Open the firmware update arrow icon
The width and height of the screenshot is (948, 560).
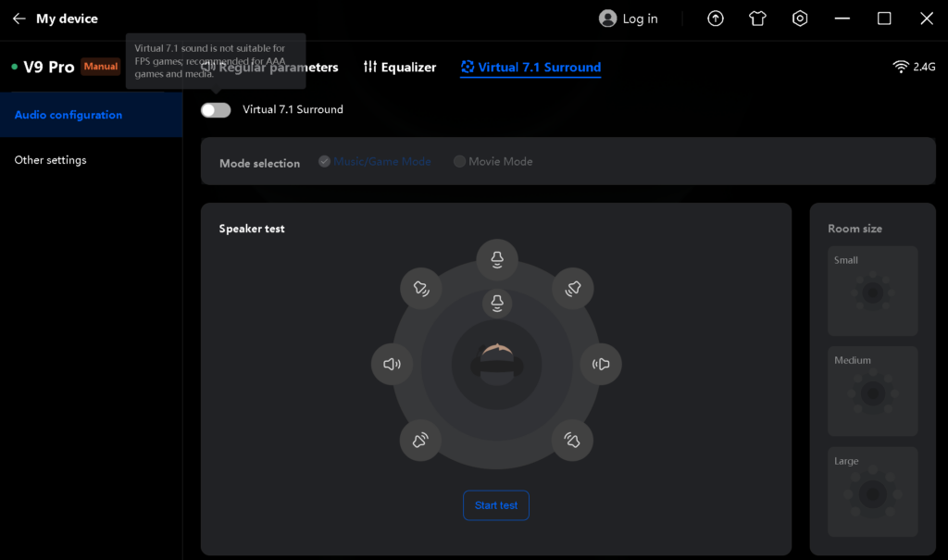[x=716, y=19]
